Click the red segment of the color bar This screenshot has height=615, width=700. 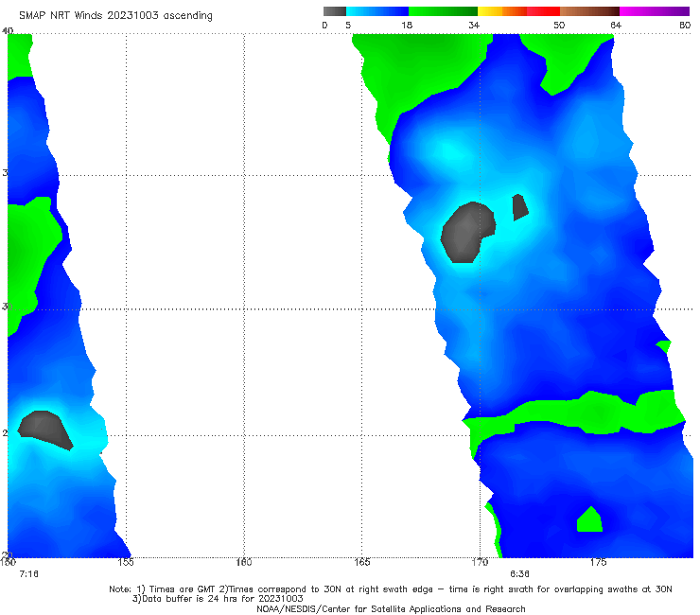[543, 11]
